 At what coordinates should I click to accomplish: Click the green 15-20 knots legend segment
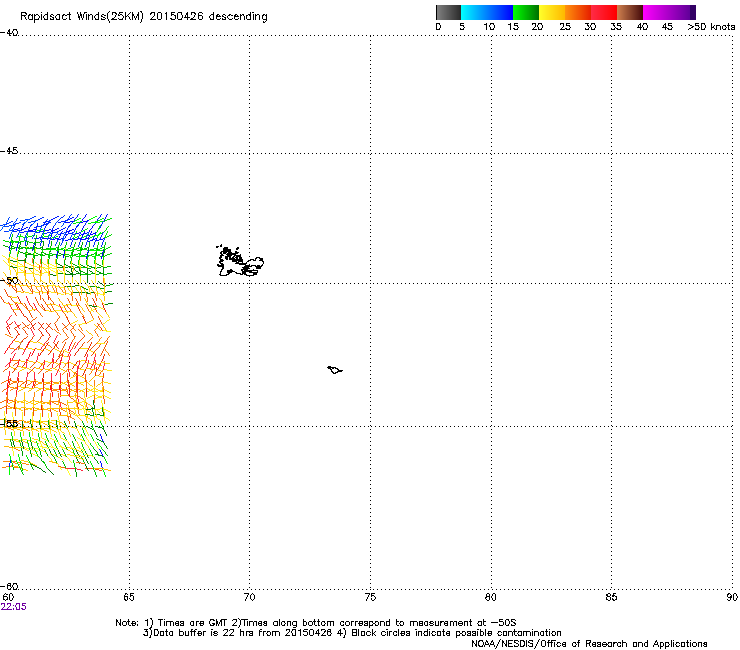(x=526, y=12)
